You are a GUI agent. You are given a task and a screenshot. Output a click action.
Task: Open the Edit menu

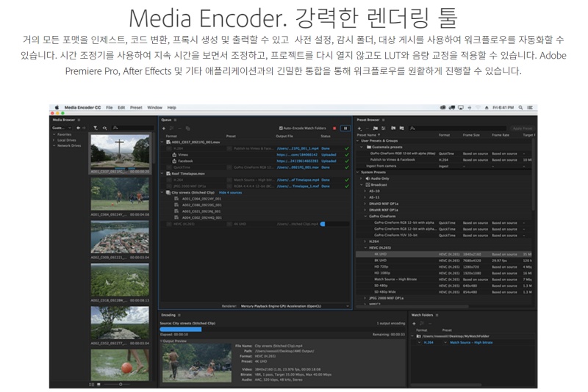[x=121, y=107]
